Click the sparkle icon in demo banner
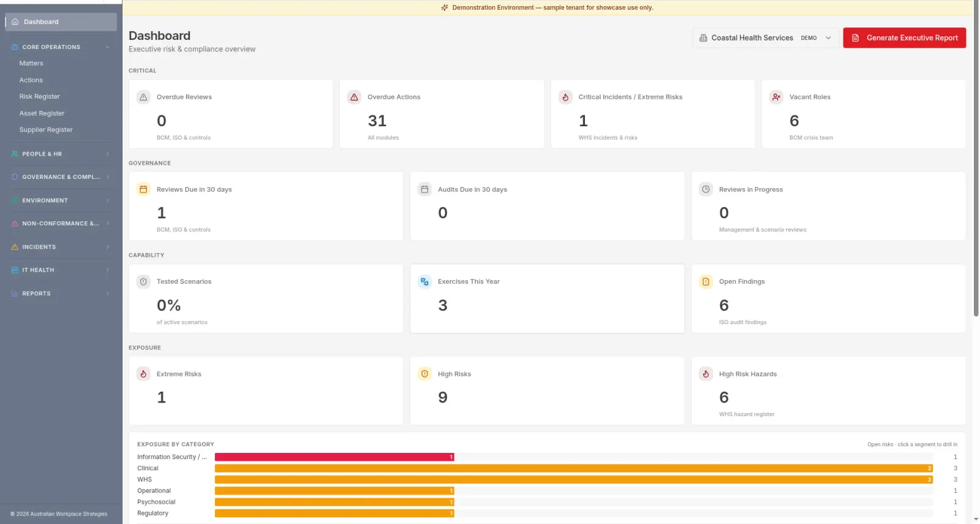This screenshot has width=980, height=524. coord(445,8)
